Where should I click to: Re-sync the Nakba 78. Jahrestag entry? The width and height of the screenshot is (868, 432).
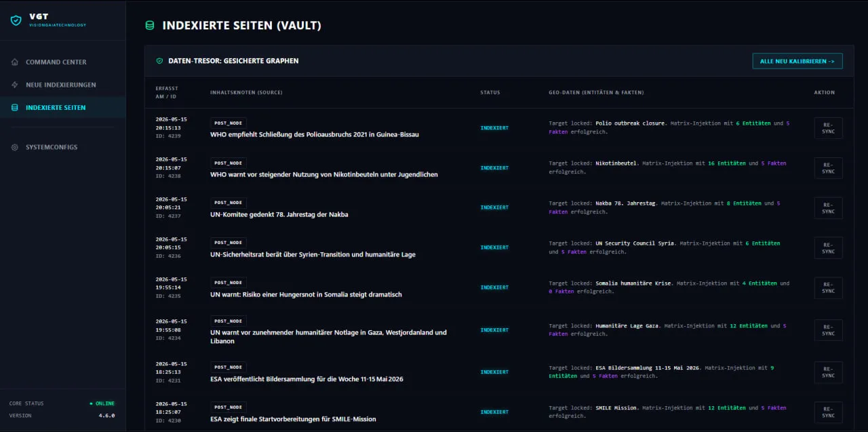click(828, 208)
